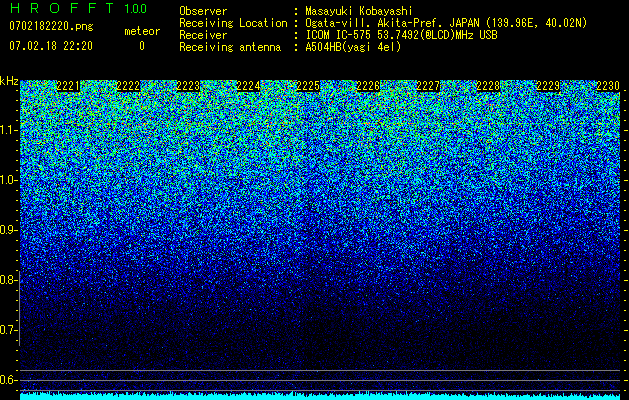Viewport: 629px width, 400px height.
Task: Click the observer name Masayuki Kobayashi
Action: coord(359,11)
